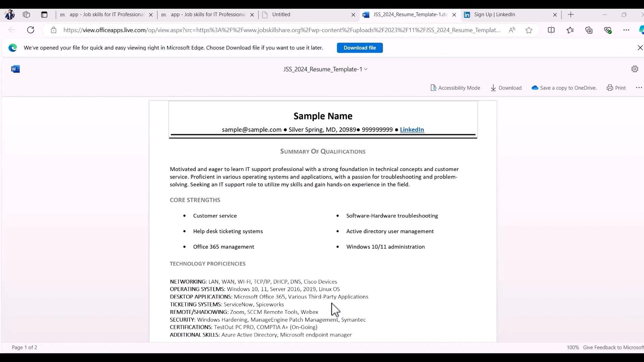Click the REMOTE/SHADOWING line
644x362 pixels.
[244, 312]
